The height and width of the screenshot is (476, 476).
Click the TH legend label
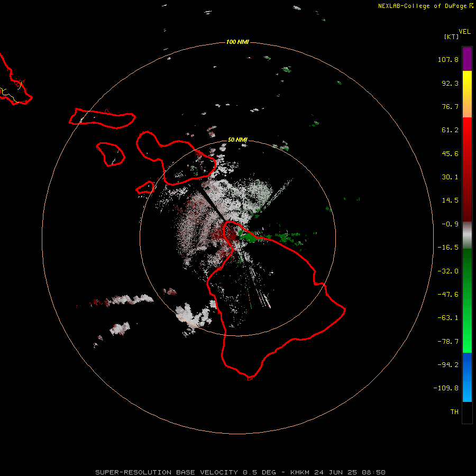coord(454,412)
